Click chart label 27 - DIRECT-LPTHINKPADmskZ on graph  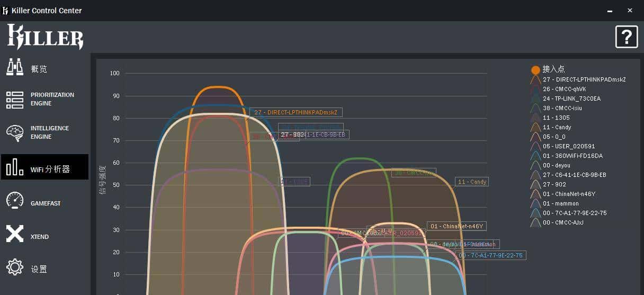296,112
